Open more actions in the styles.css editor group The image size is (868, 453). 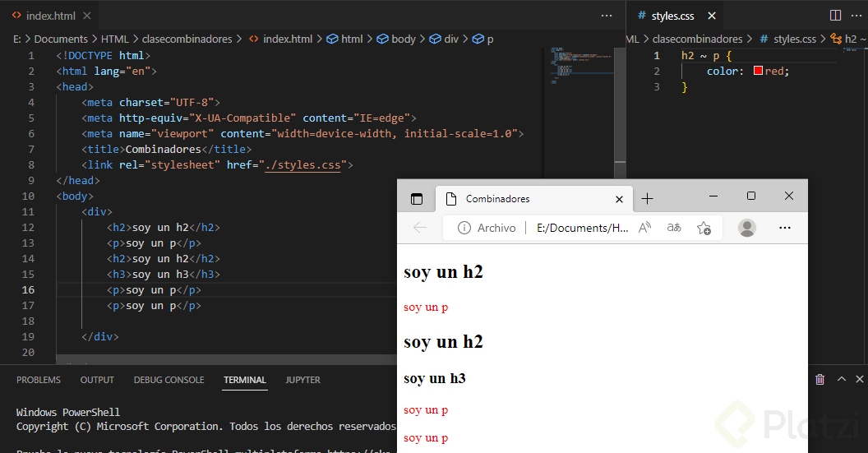click(856, 16)
